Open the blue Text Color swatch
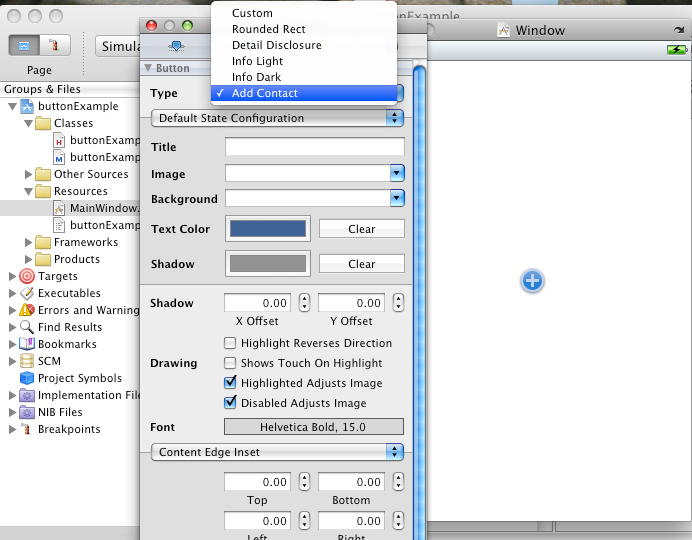692x540 pixels. pos(268,229)
